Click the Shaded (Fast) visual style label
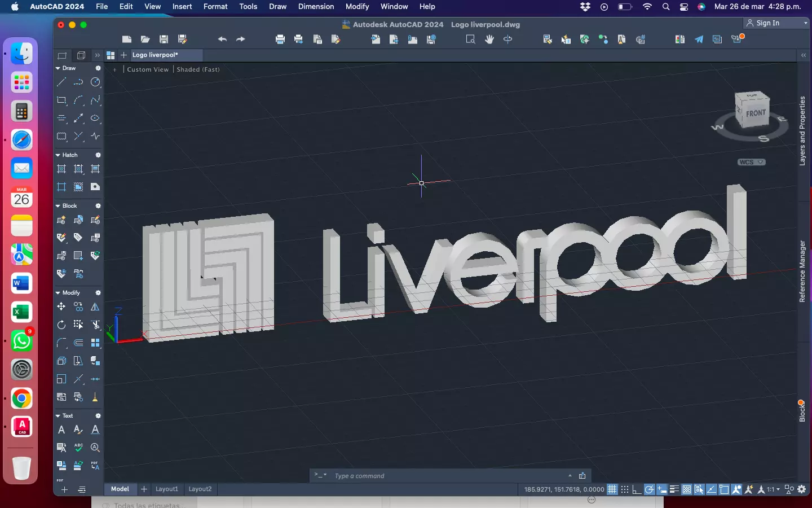 click(198, 69)
